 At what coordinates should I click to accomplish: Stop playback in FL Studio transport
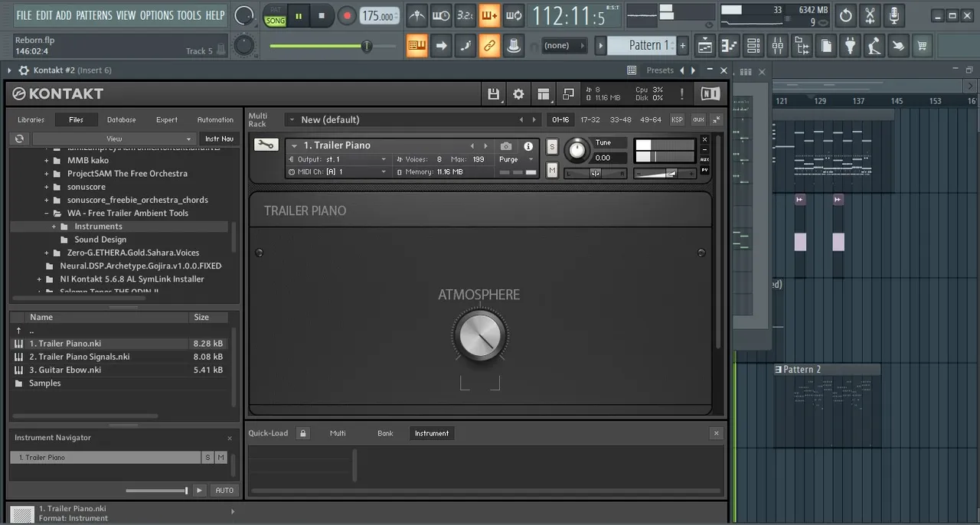322,15
